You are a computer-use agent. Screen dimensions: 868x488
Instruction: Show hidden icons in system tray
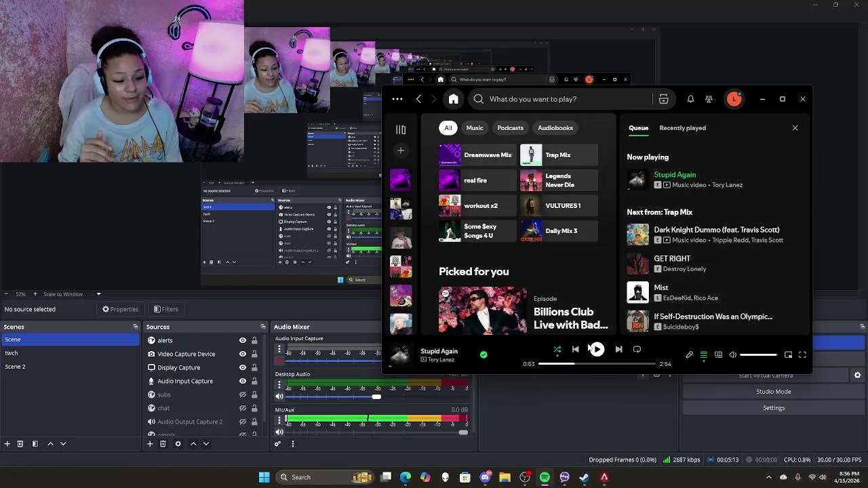click(x=768, y=477)
